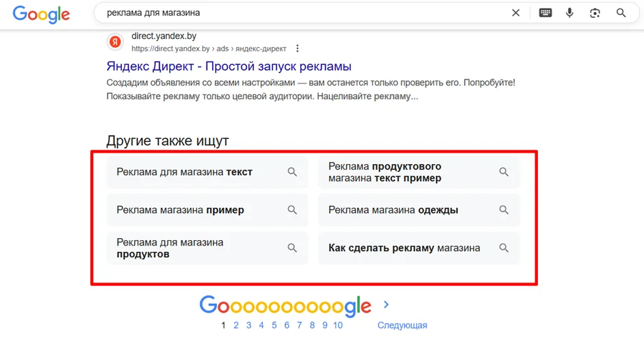Go to results page 3
Screen dimensions: 644x338
pyautogui.click(x=248, y=325)
